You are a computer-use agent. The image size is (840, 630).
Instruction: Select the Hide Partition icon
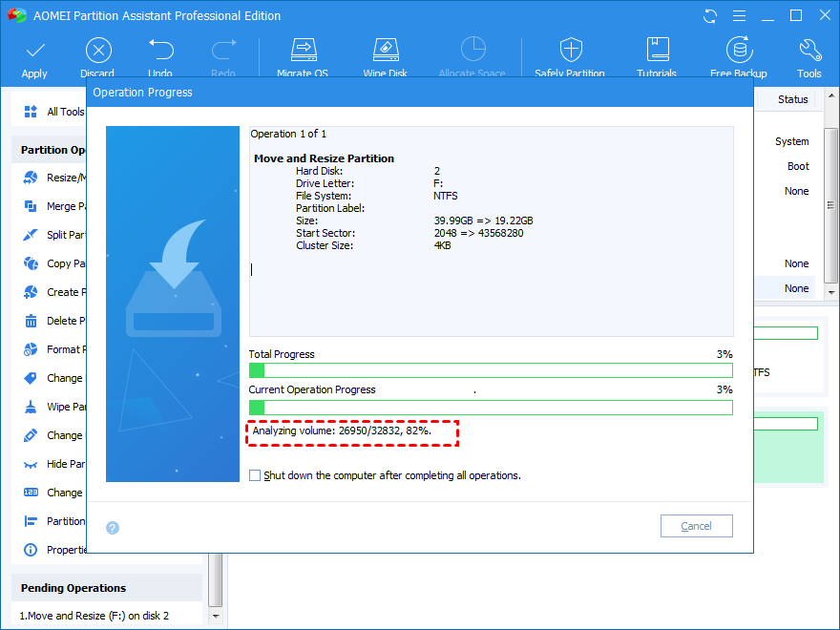31,465
